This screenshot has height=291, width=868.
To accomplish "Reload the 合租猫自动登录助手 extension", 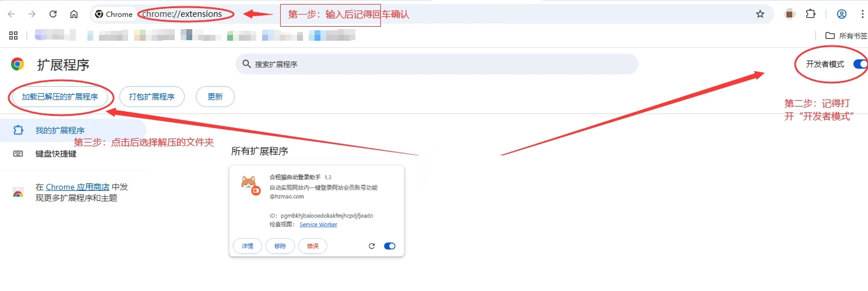I will [372, 246].
